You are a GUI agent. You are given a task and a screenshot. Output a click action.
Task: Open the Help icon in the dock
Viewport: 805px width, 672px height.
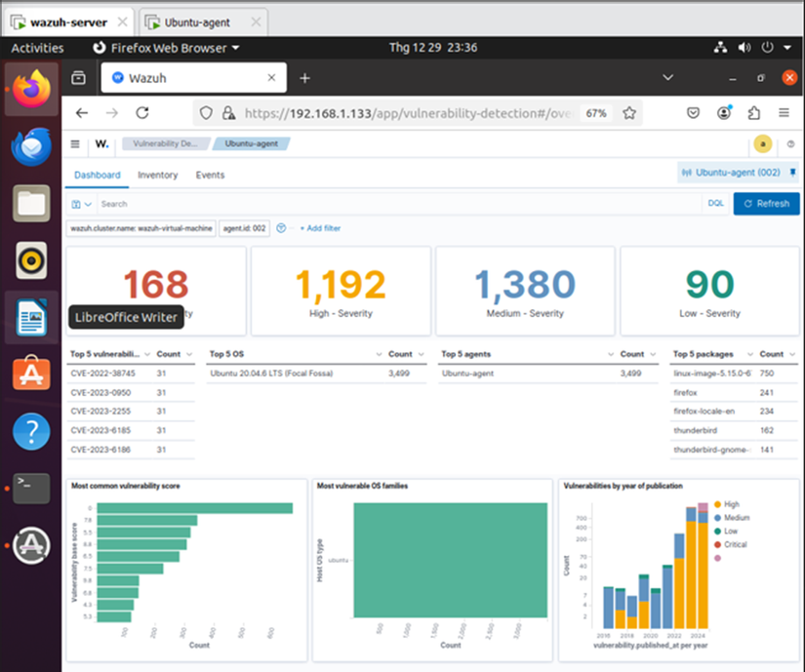31,431
